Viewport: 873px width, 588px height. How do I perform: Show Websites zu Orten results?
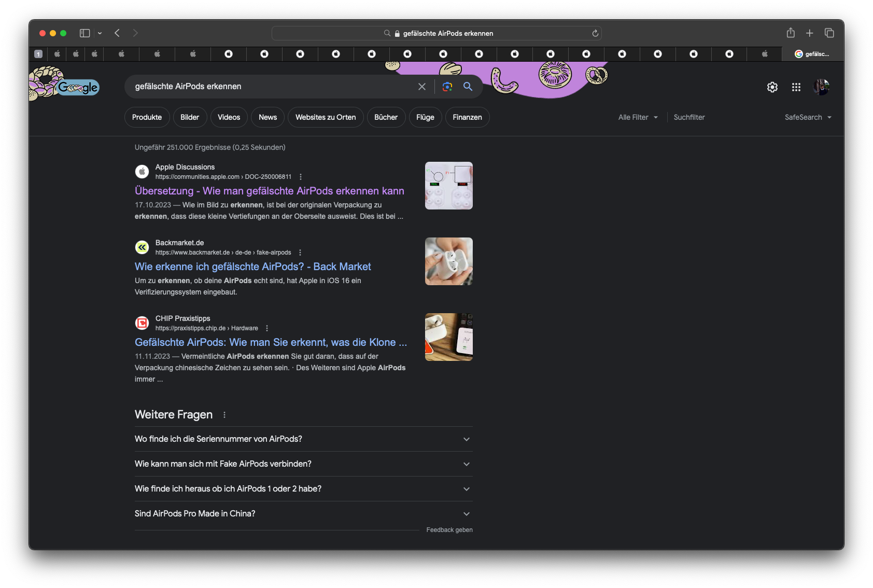click(326, 117)
